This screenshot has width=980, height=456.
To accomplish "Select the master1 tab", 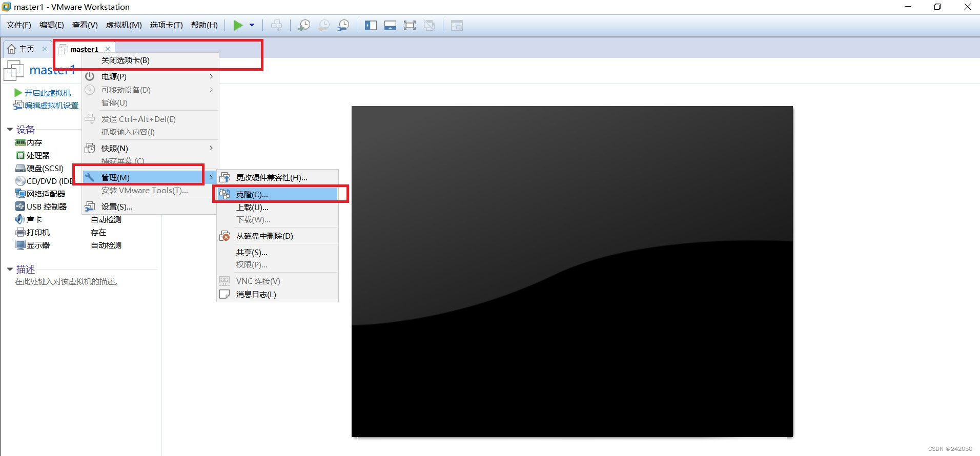I will tap(84, 49).
